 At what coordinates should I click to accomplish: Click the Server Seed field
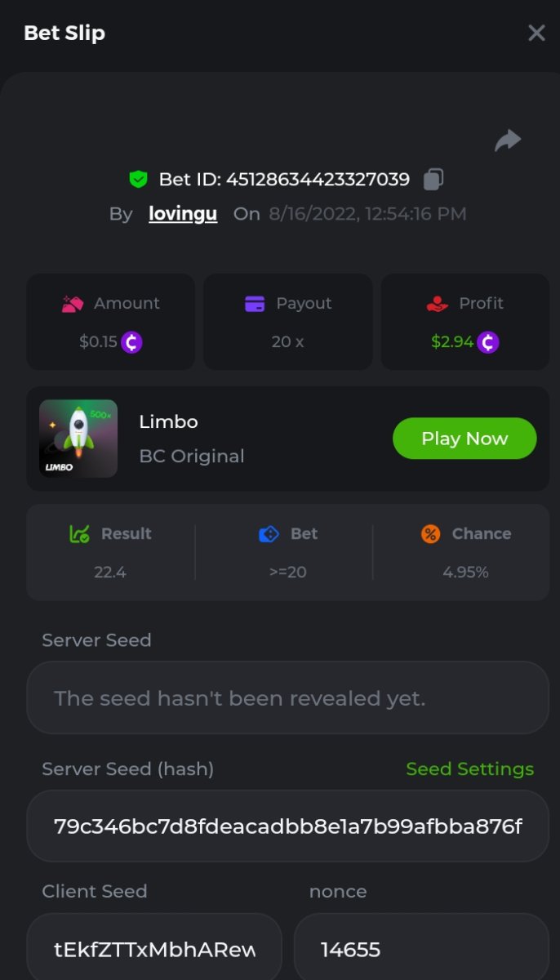point(287,698)
